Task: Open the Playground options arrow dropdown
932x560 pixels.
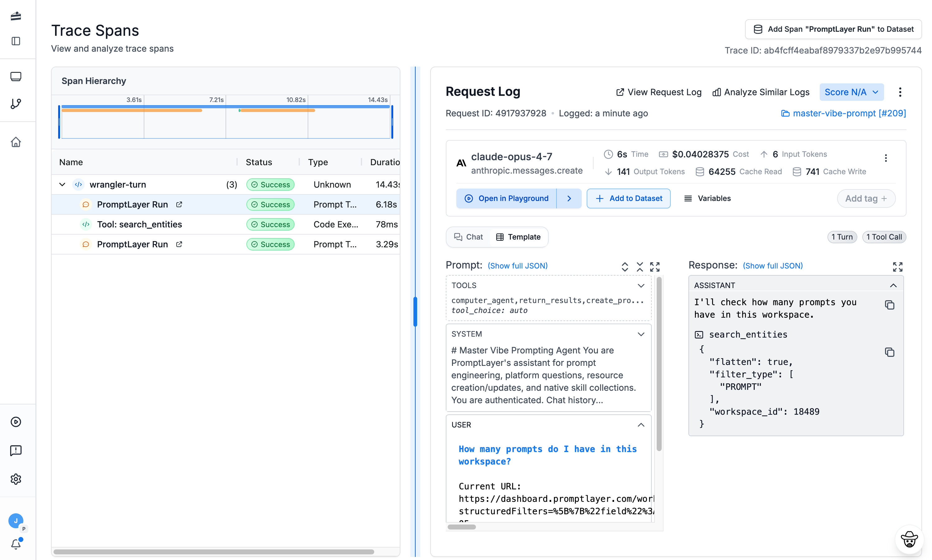Action: point(569,198)
